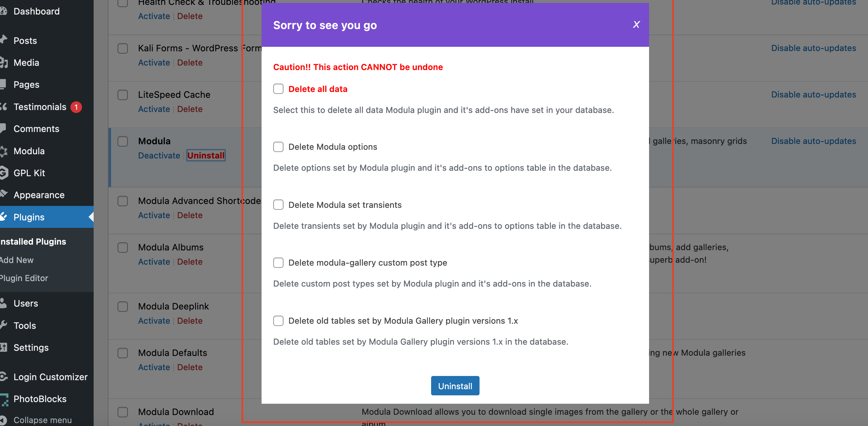Click the Settings icon in sidebar
The image size is (868, 426).
click(3, 347)
